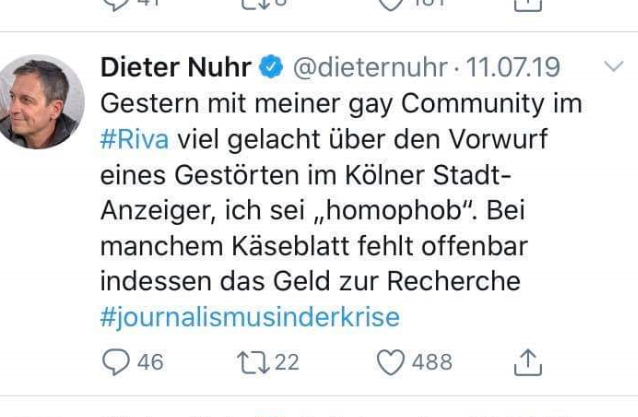The image size is (638, 417).
Task: Click the reply count 46
Action: point(149,361)
